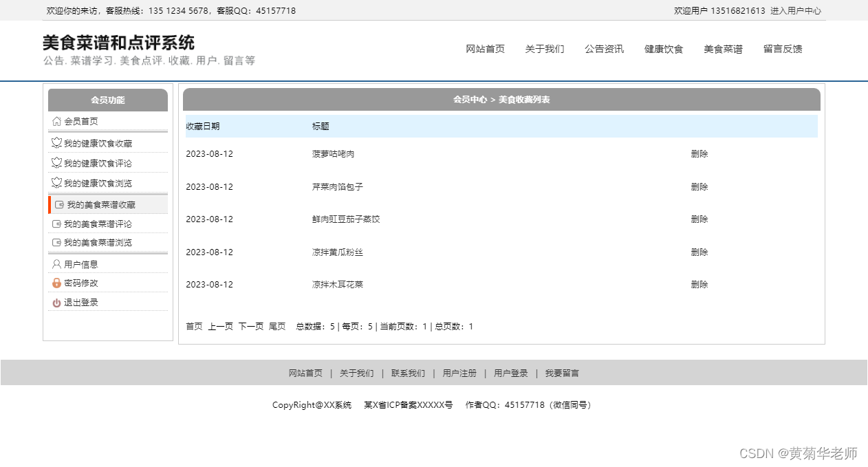Open the 留言反馈 page

click(x=783, y=49)
